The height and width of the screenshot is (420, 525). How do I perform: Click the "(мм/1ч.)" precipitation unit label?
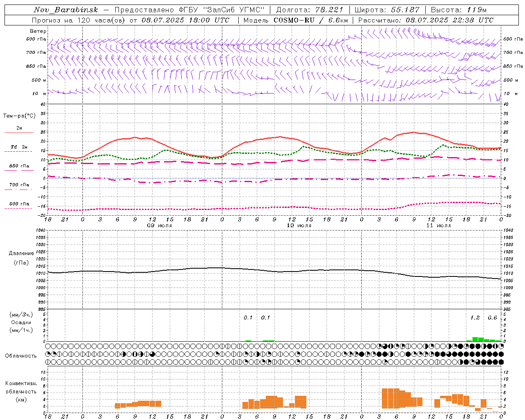(x=21, y=330)
